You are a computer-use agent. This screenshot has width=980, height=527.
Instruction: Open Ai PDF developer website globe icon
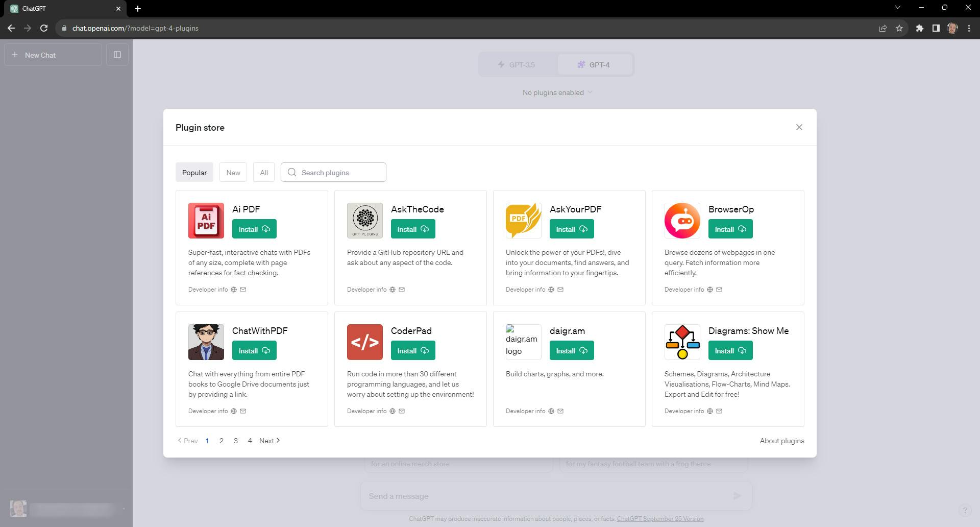pyautogui.click(x=234, y=290)
